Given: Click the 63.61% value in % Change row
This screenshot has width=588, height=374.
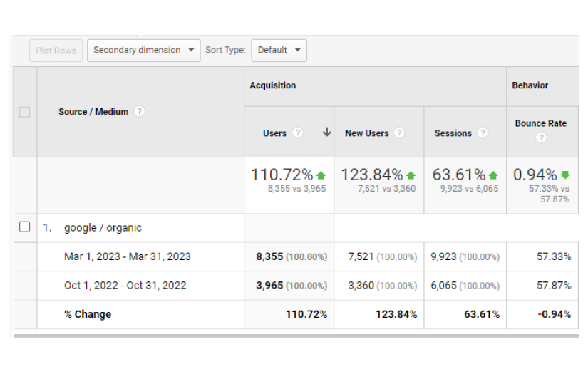Looking at the screenshot, I should [482, 314].
